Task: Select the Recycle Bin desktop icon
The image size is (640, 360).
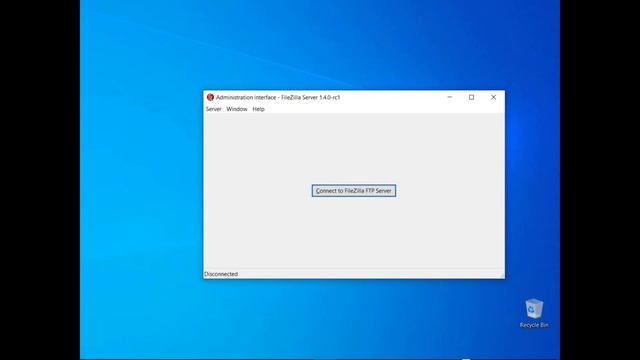Action: [534, 313]
